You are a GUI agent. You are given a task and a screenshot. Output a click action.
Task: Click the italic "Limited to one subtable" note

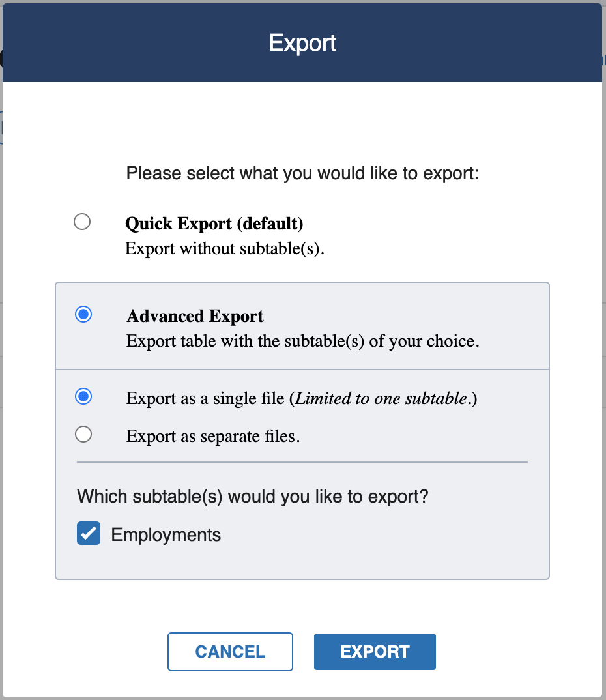pyautogui.click(x=381, y=398)
